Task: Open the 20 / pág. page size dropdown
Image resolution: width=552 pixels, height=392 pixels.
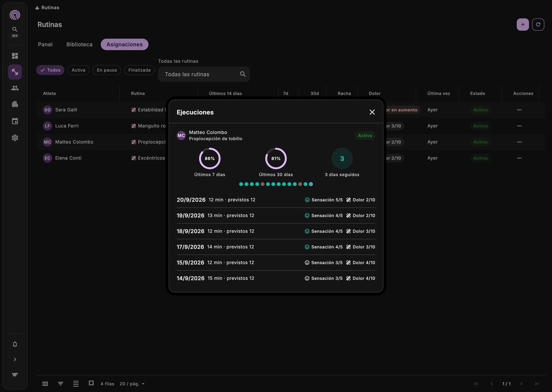Action: coord(132,384)
